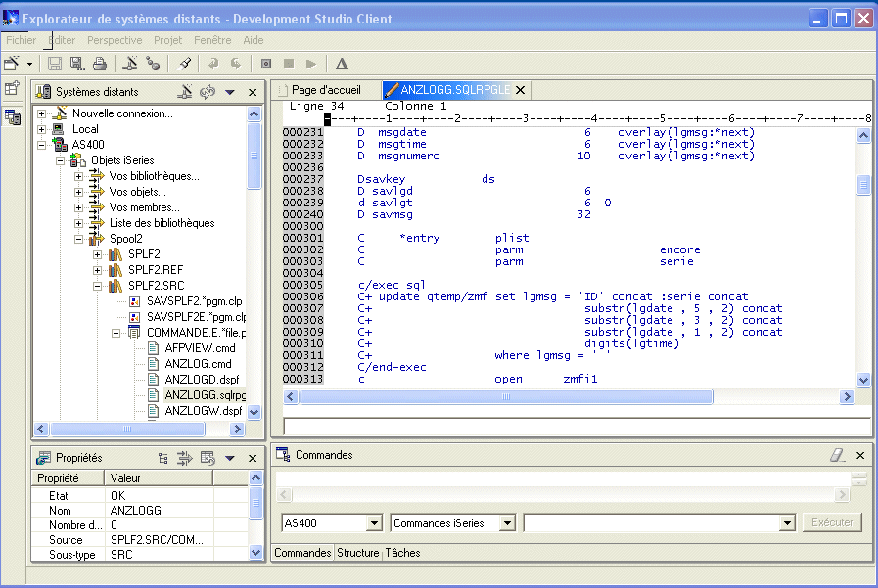The width and height of the screenshot is (878, 588).
Task: Open the AS400 connection dropdown in Commandes
Action: [373, 523]
